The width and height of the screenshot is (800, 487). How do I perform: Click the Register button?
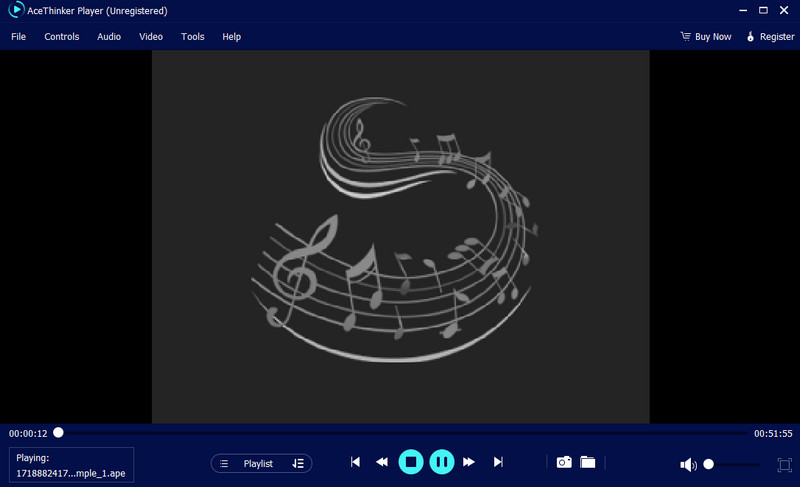pos(770,37)
